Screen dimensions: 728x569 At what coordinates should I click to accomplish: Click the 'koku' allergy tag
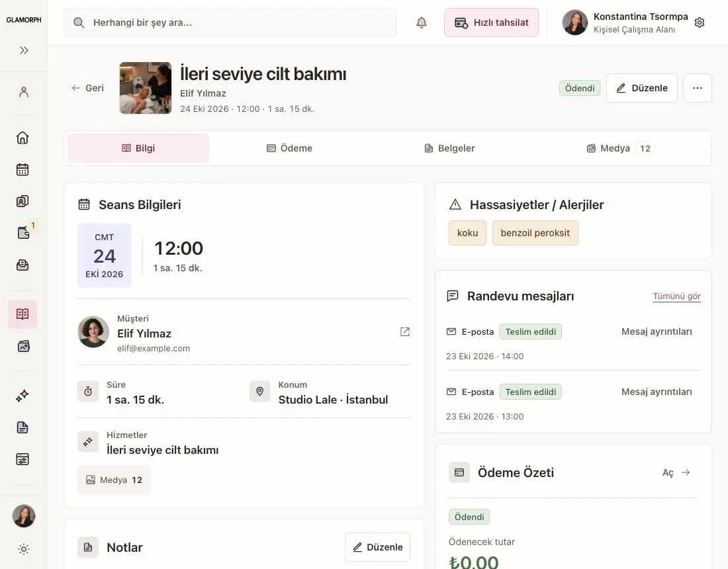[x=467, y=233]
